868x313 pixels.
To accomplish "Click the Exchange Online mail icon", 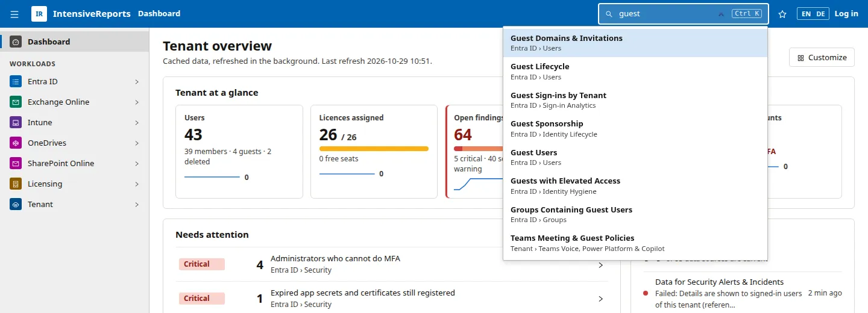I will click(16, 102).
